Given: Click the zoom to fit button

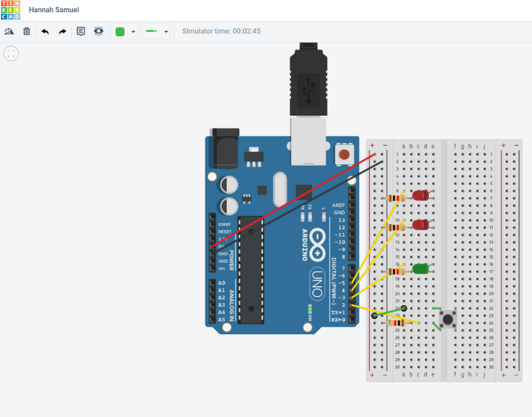Looking at the screenshot, I should pyautogui.click(x=11, y=54).
